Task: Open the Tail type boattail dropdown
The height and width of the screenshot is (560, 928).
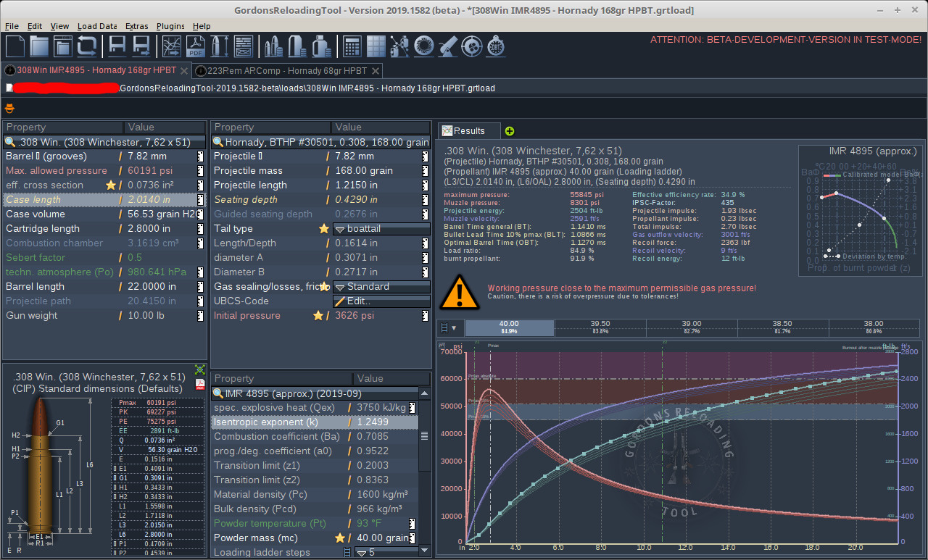Action: 381,229
